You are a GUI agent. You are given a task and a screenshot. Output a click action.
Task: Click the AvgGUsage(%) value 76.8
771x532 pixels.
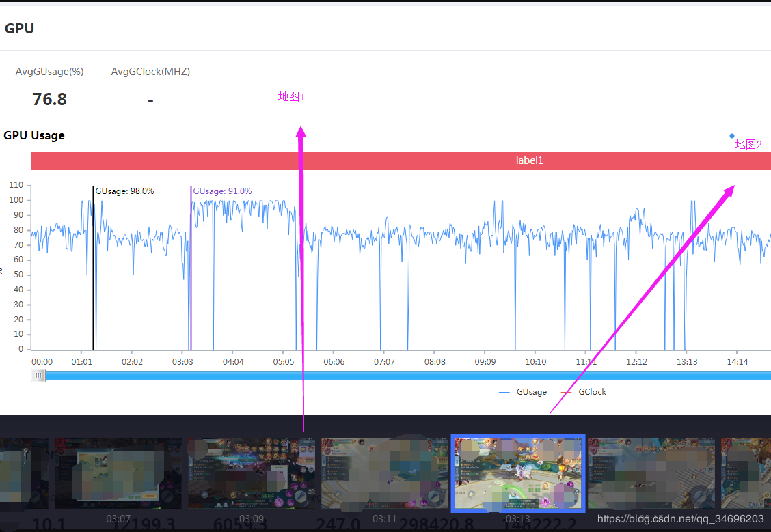click(x=50, y=99)
